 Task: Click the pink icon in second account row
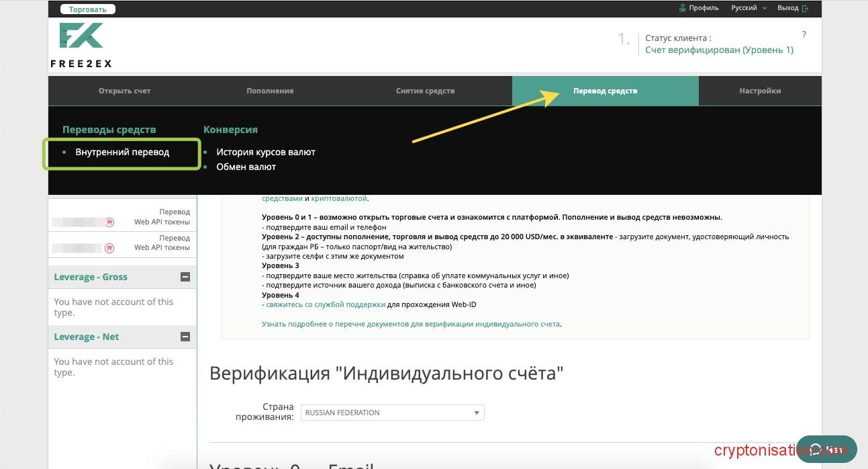tap(109, 248)
